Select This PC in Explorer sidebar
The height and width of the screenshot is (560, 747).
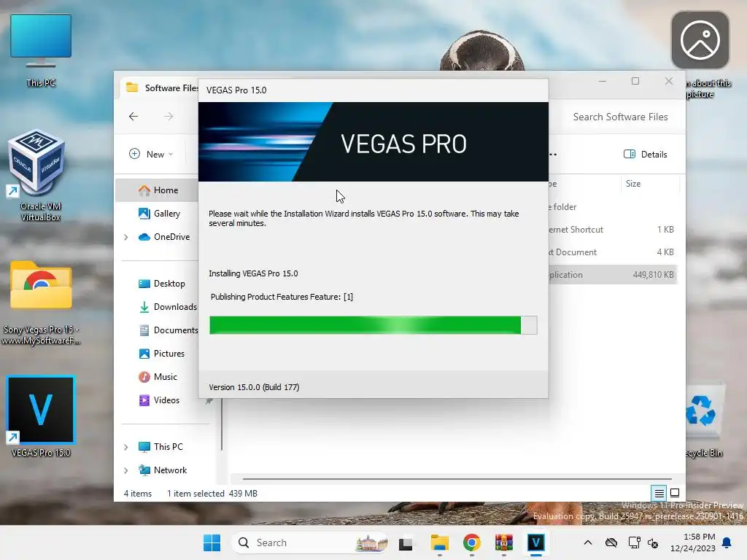(x=160, y=447)
